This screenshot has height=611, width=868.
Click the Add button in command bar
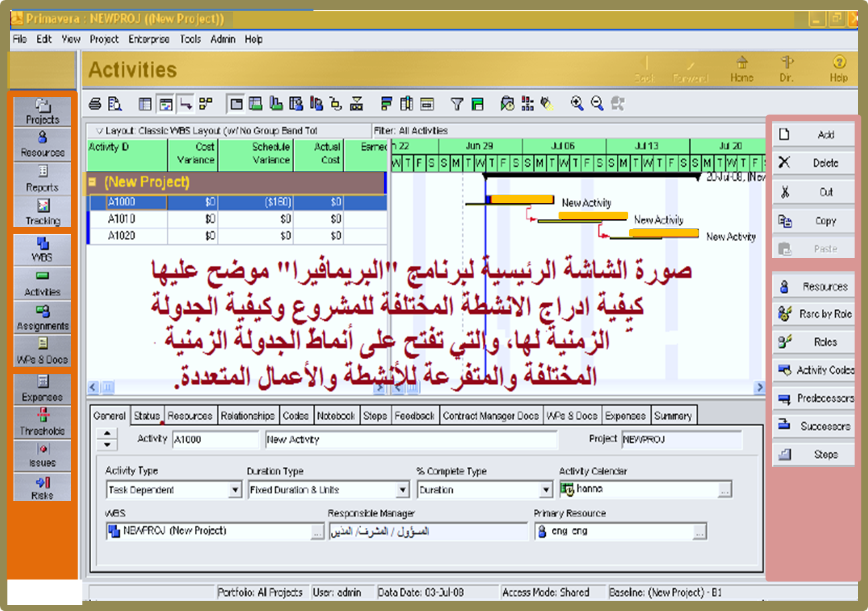(x=814, y=135)
